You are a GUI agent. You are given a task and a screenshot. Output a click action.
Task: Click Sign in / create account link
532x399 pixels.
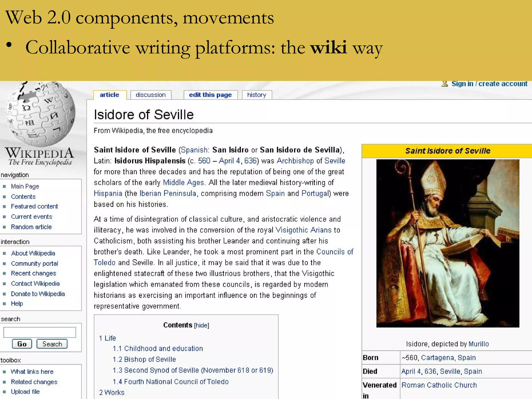(489, 84)
